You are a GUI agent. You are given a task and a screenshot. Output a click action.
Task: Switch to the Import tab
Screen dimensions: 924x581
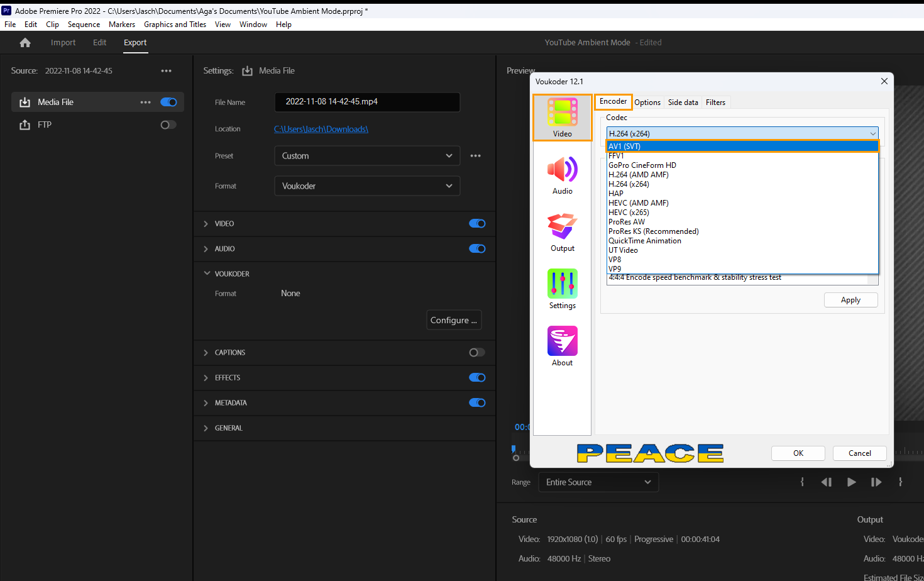63,43
